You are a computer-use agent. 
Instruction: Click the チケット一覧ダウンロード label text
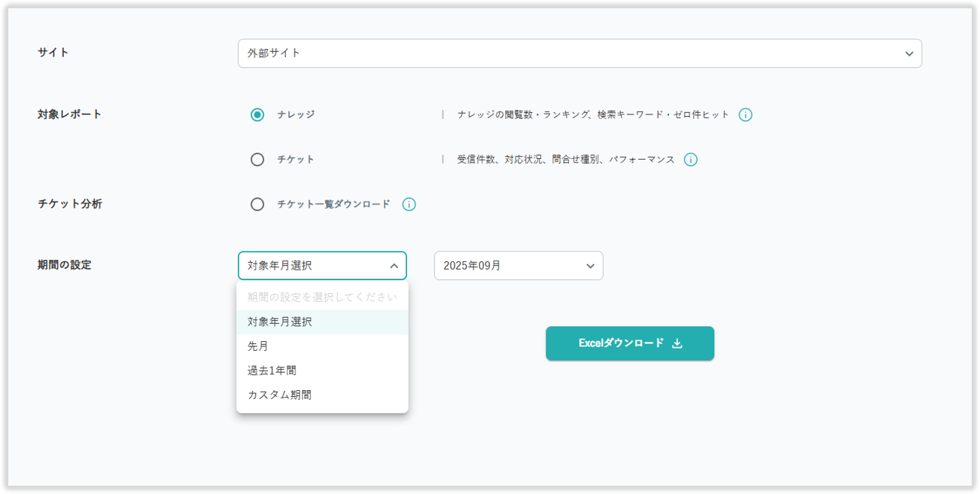point(333,204)
